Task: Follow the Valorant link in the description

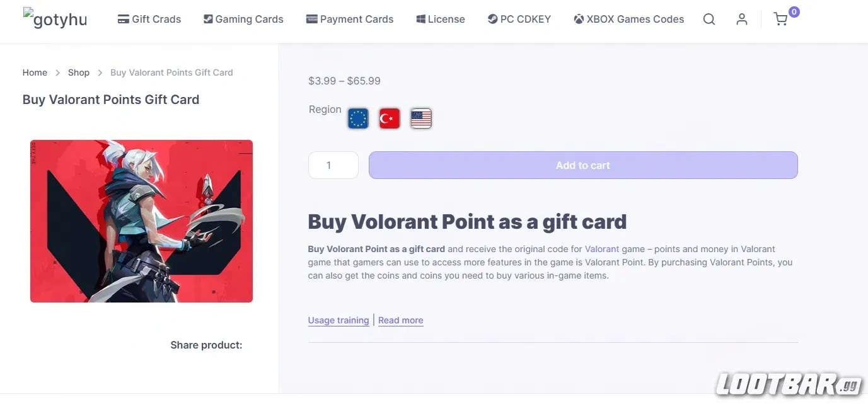Action: click(601, 249)
